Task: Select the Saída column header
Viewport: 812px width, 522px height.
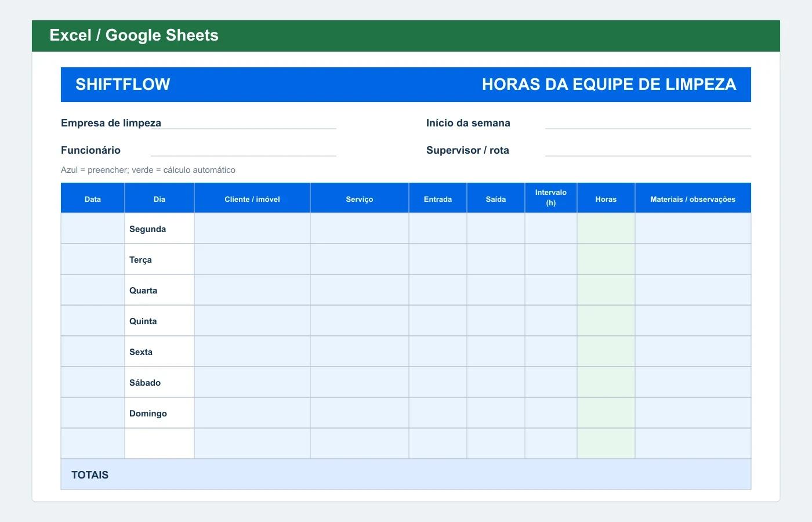Action: point(496,198)
